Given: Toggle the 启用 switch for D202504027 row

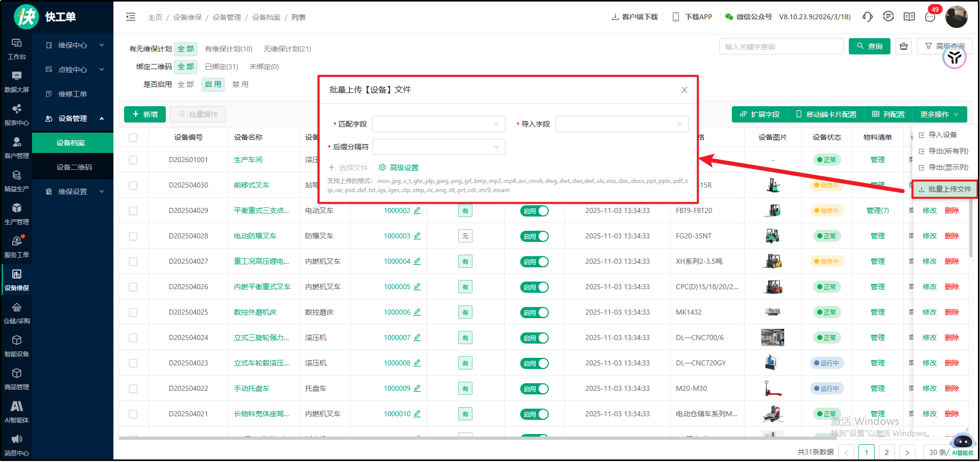Looking at the screenshot, I should click(x=534, y=262).
